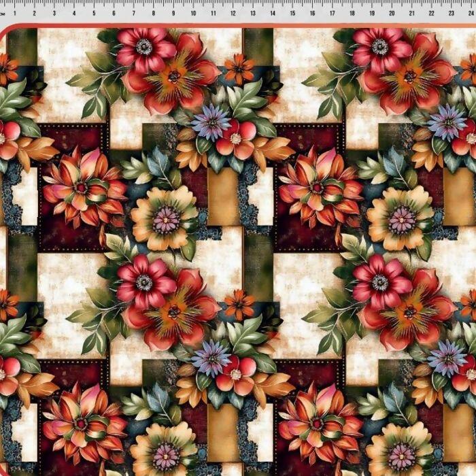
Task: Select the pink flower in lower-left tile
Action: coord(144,282)
